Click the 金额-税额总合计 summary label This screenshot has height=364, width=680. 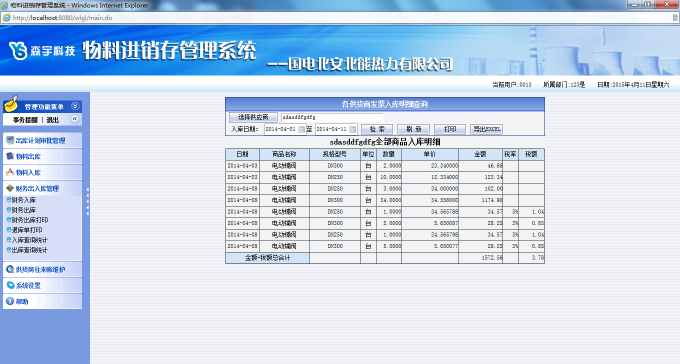point(267,258)
